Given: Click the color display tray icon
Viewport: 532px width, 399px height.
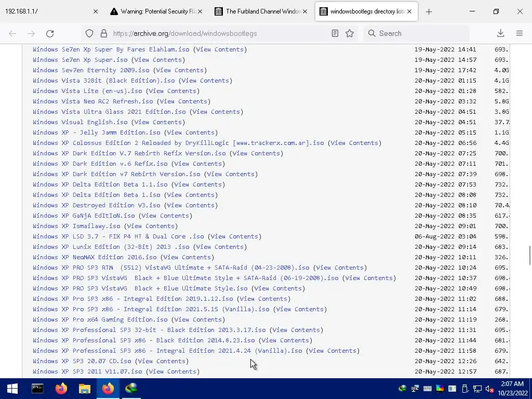Looking at the screenshot, I should coord(440,389).
